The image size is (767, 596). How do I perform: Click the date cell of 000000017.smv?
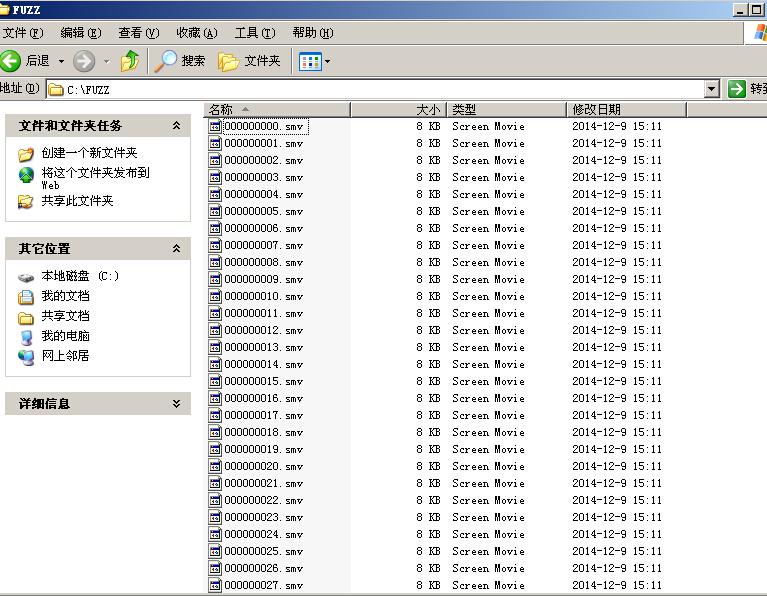pyautogui.click(x=617, y=415)
